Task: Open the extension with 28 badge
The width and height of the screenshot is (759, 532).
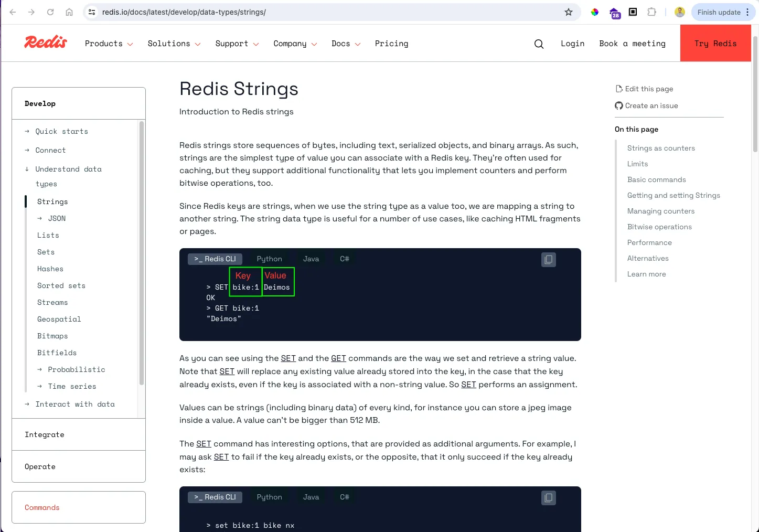Action: 615,13
